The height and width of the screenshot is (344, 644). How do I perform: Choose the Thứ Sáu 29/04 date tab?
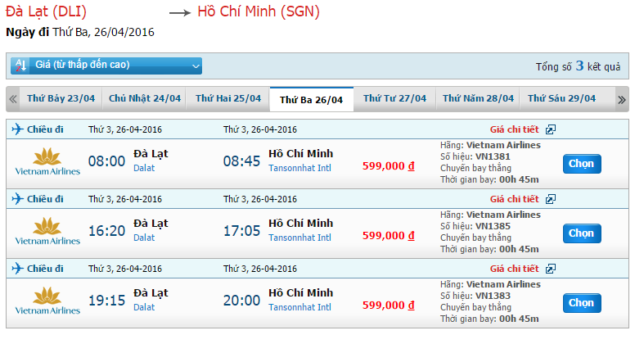[x=561, y=98]
